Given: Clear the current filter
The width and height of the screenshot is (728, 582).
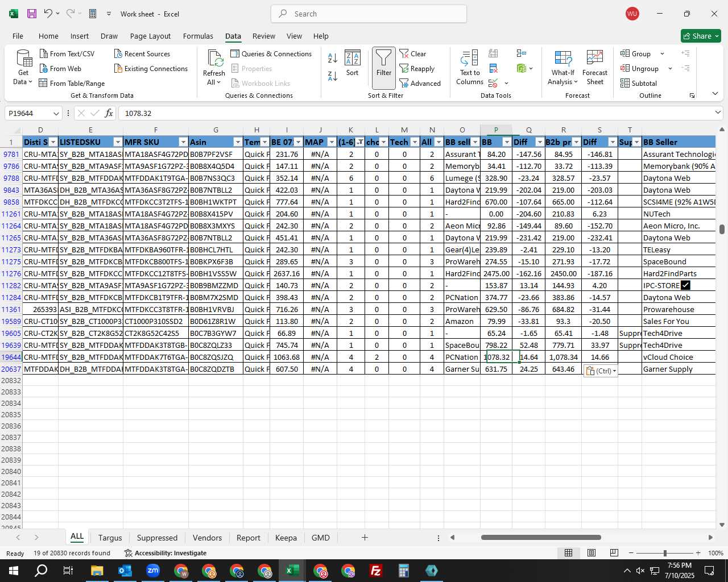Looking at the screenshot, I should 413,53.
